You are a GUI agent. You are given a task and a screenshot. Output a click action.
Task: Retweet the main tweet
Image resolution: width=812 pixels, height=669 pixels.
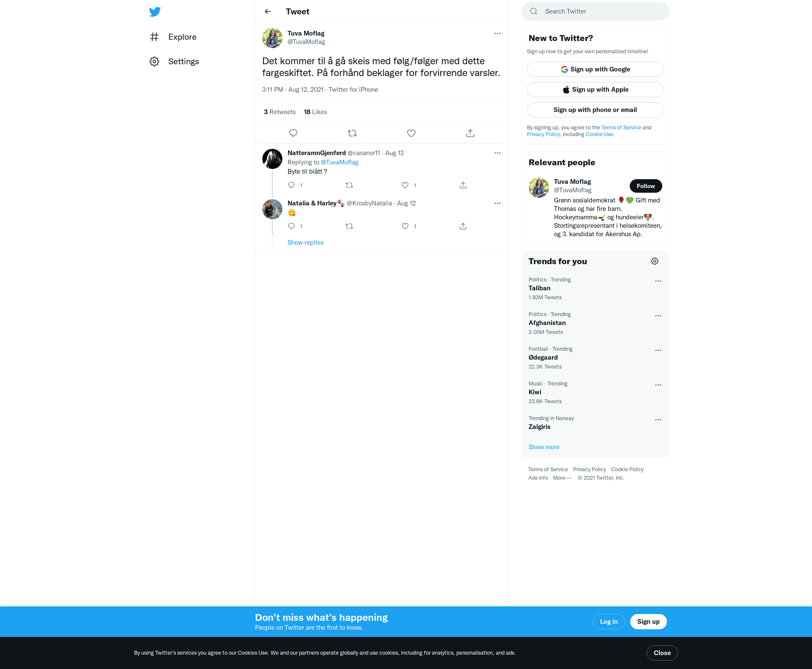[352, 133]
